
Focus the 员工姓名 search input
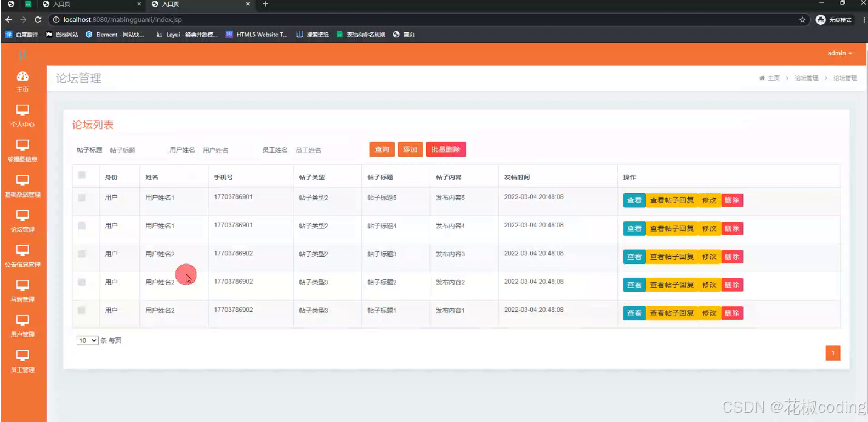point(321,150)
